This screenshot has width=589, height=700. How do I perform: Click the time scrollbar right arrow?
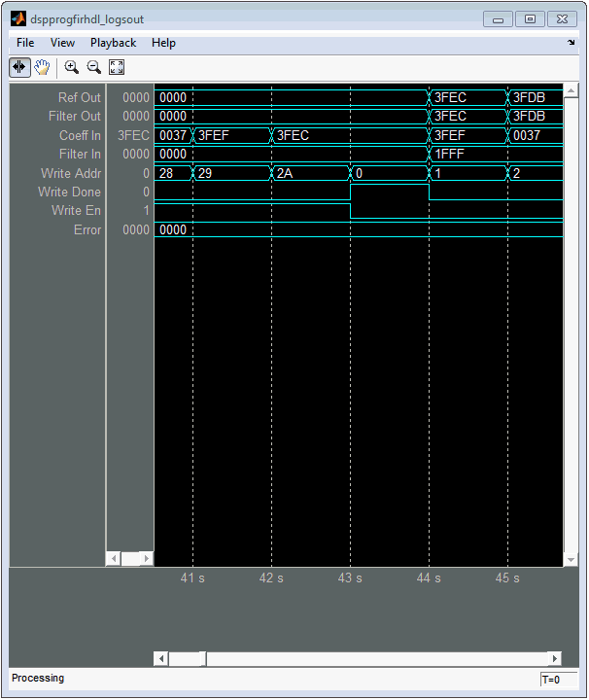[554, 659]
